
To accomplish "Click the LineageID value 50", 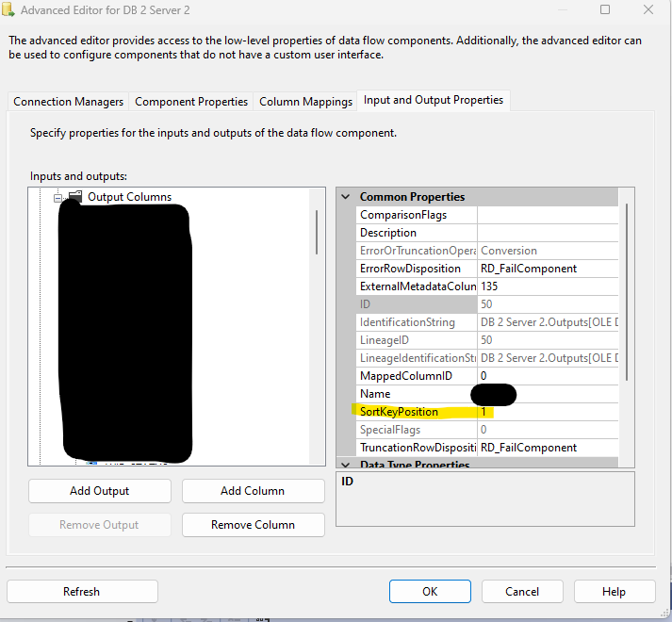I will click(548, 340).
